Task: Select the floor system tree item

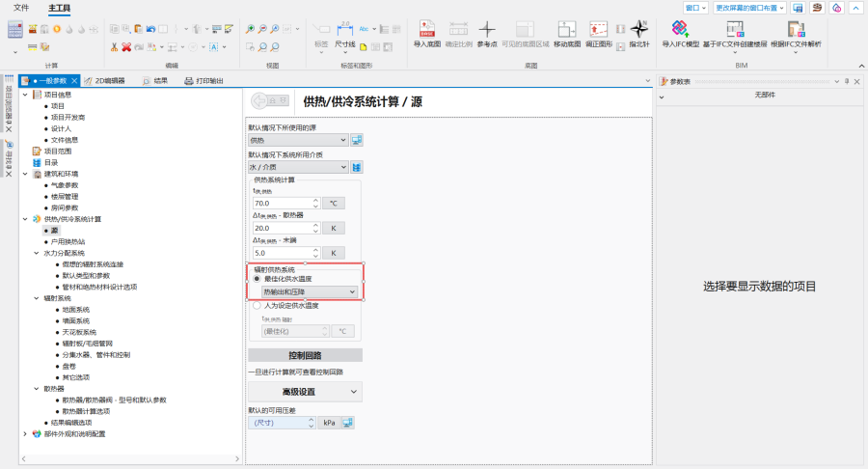Action: click(x=75, y=309)
